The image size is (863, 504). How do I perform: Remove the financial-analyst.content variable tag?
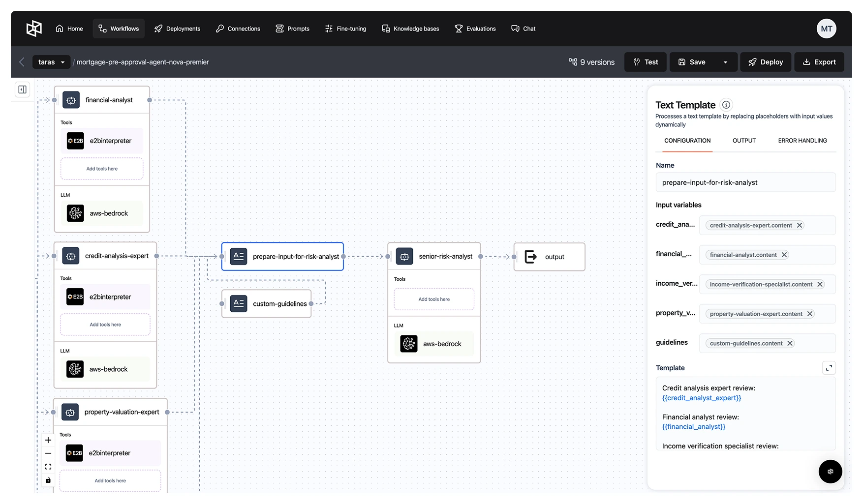pyautogui.click(x=784, y=255)
